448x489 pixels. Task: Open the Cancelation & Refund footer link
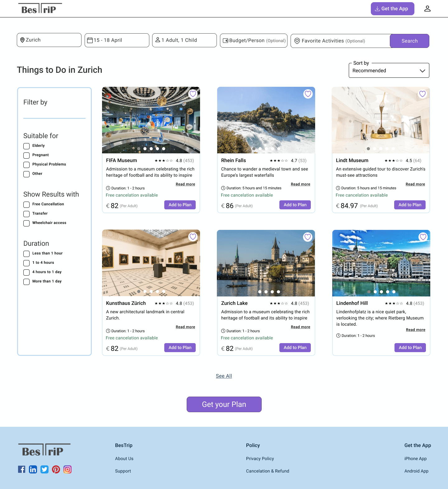click(x=268, y=471)
